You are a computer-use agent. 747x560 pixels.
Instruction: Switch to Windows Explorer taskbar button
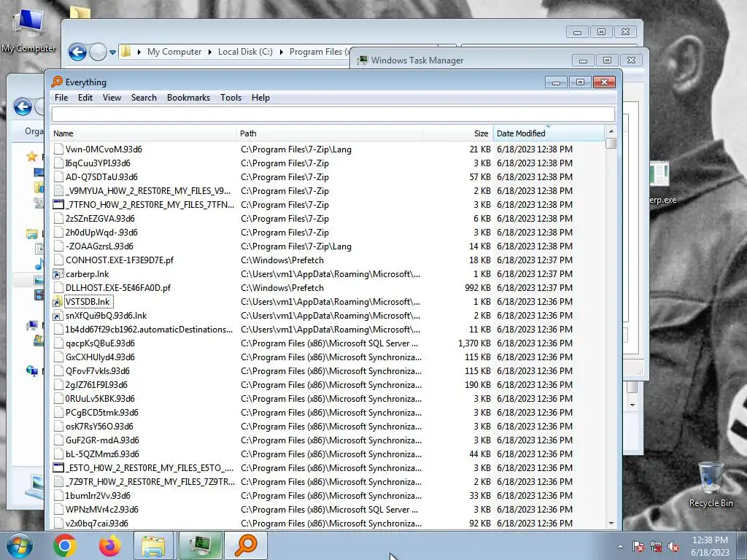[x=153, y=545]
